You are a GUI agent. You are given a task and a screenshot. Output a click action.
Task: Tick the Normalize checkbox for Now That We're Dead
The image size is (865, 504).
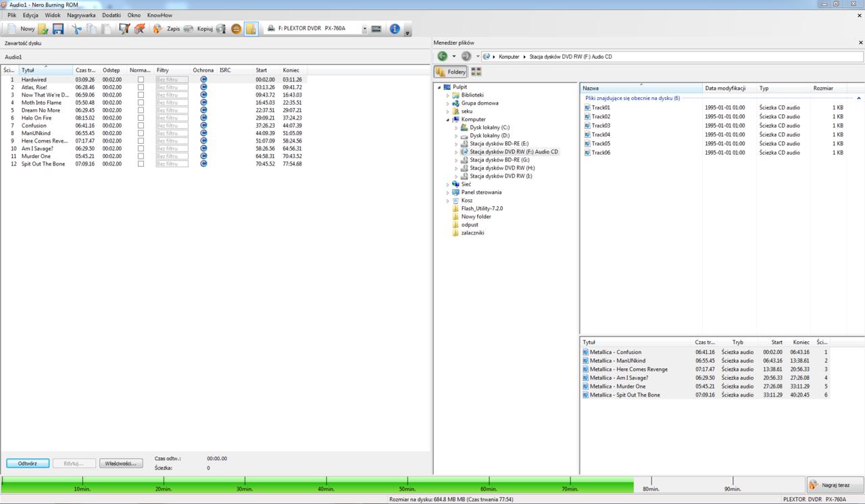click(141, 95)
